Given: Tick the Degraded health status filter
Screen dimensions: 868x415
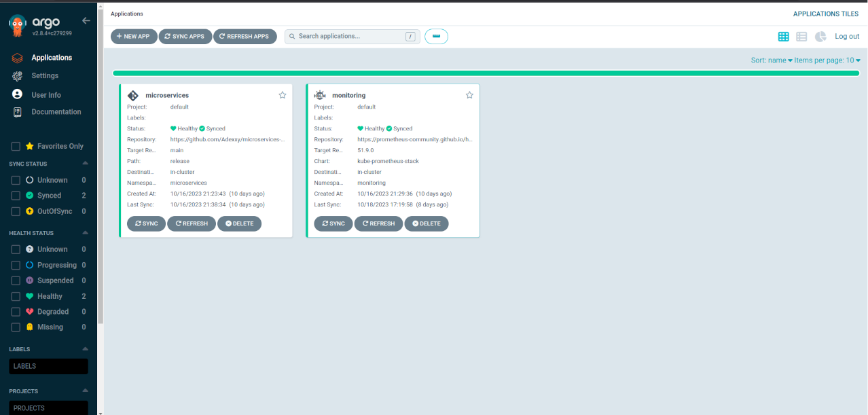Looking at the screenshot, I should coord(16,312).
